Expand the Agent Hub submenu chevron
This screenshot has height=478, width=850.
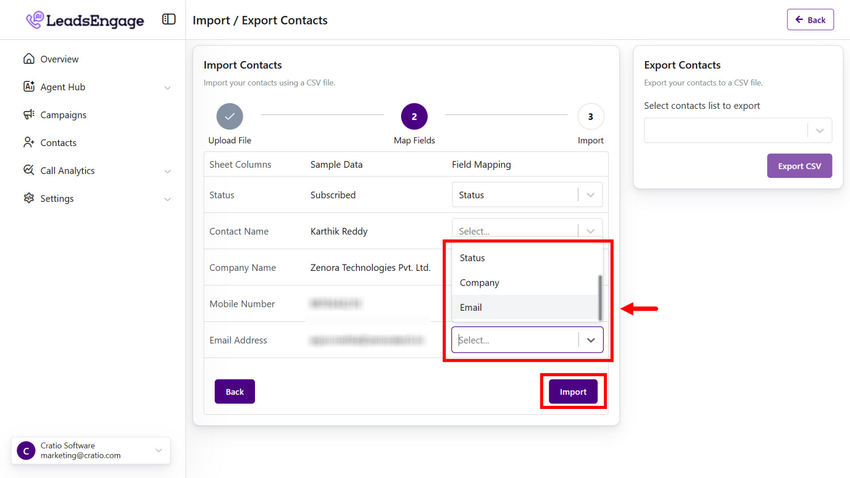point(167,88)
